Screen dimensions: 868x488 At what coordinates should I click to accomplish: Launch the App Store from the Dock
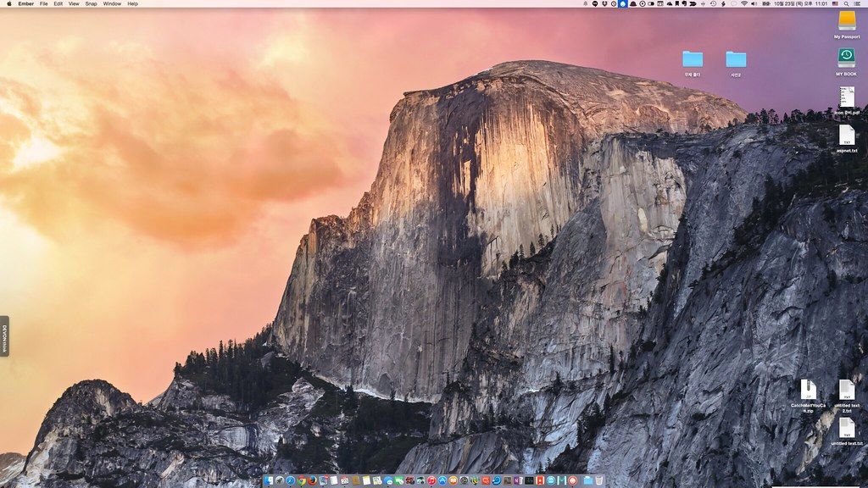click(x=442, y=480)
